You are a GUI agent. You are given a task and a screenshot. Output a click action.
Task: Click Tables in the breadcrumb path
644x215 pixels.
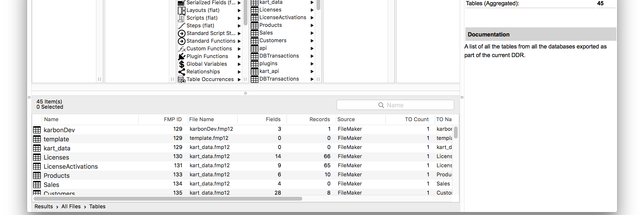[x=97, y=207]
